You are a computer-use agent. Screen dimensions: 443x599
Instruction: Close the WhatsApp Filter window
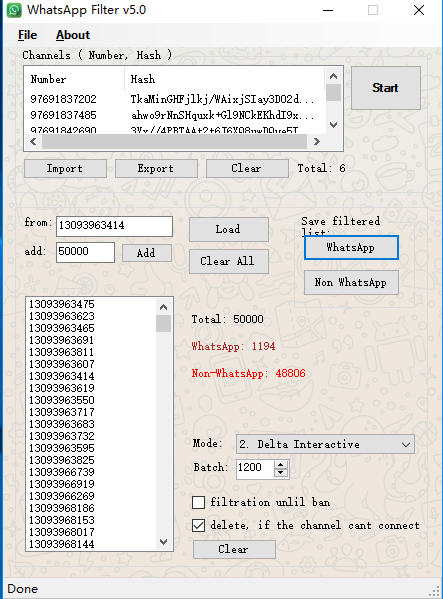(419, 10)
